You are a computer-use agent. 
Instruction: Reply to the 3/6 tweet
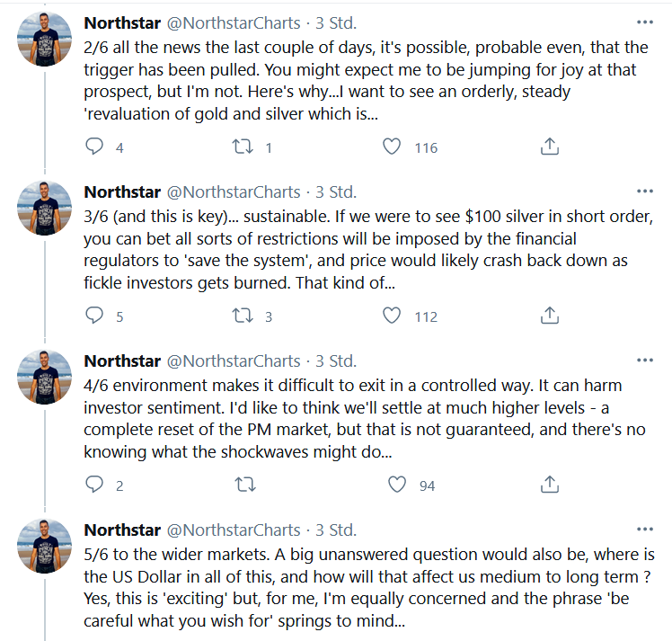(x=94, y=316)
